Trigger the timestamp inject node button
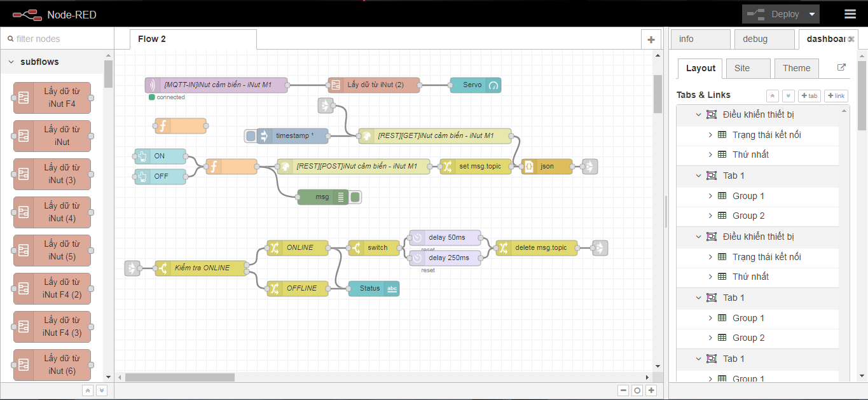868x400 pixels. click(251, 136)
